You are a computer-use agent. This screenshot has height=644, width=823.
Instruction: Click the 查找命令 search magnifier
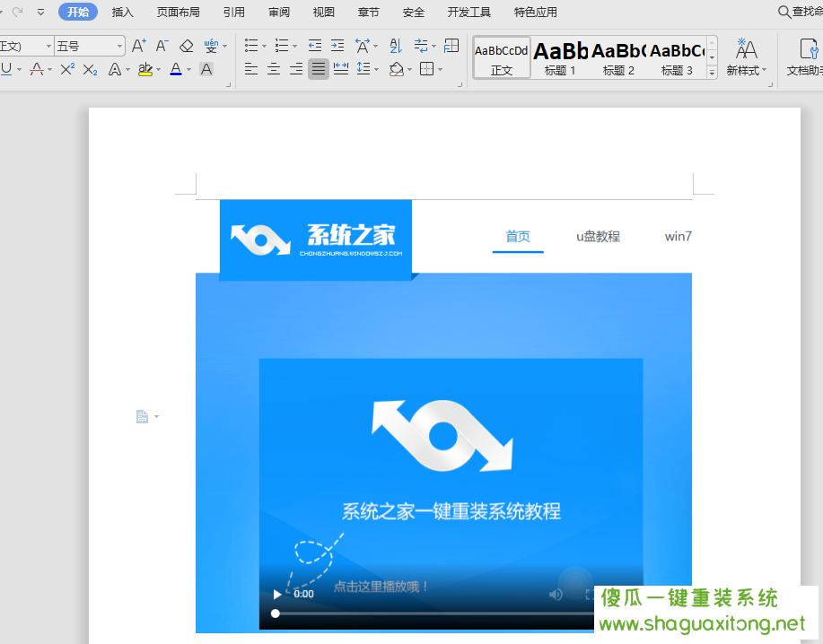(784, 12)
